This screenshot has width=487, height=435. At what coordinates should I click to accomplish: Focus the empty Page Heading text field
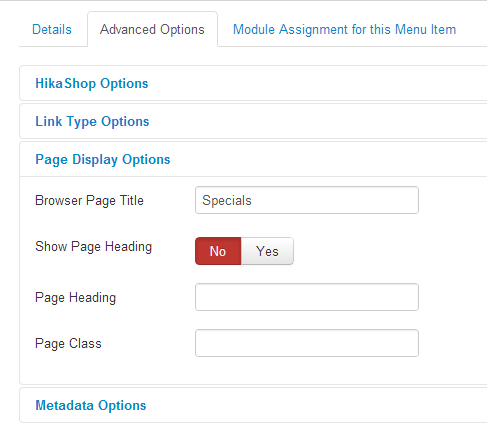307,297
